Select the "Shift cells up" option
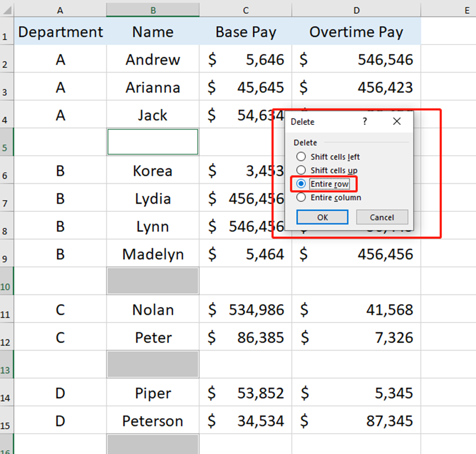This screenshot has width=476, height=454. 301,170
